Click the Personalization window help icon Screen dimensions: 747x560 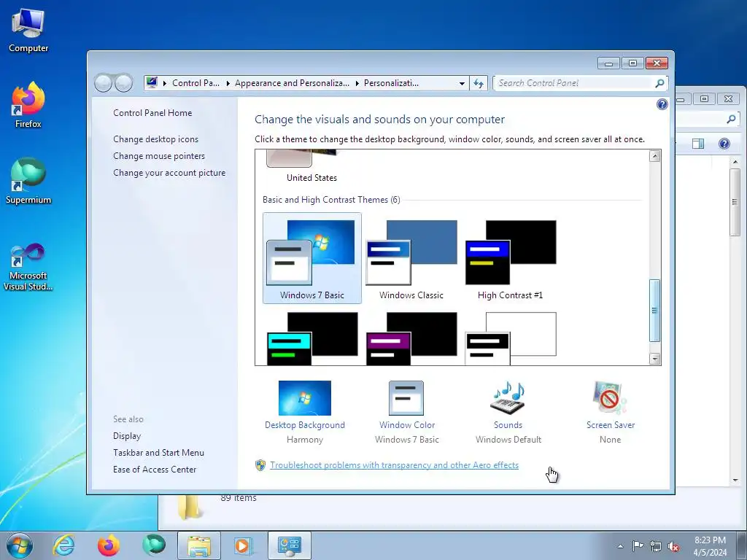pos(662,104)
